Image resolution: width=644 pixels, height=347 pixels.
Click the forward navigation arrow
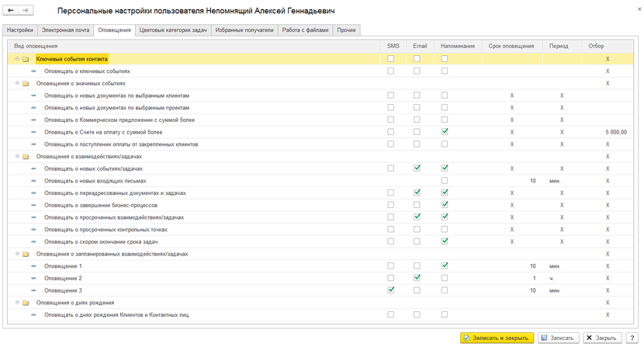coord(26,11)
